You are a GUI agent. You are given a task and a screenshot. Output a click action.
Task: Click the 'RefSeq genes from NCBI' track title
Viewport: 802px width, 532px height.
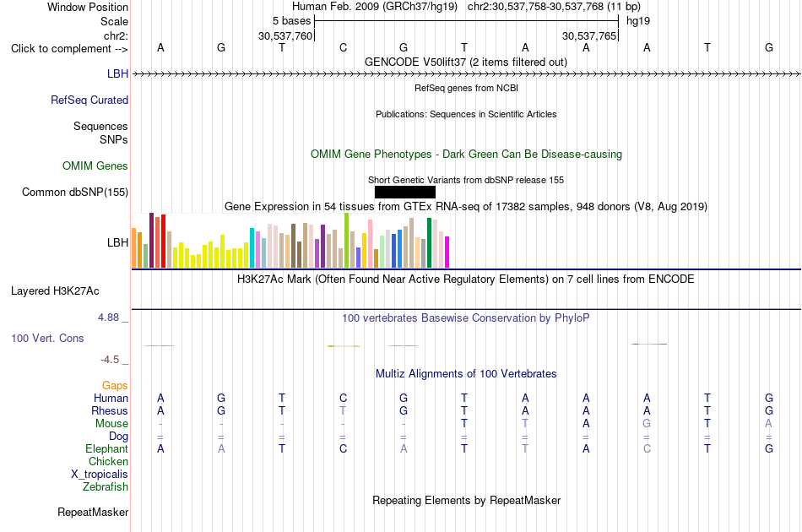[467, 88]
